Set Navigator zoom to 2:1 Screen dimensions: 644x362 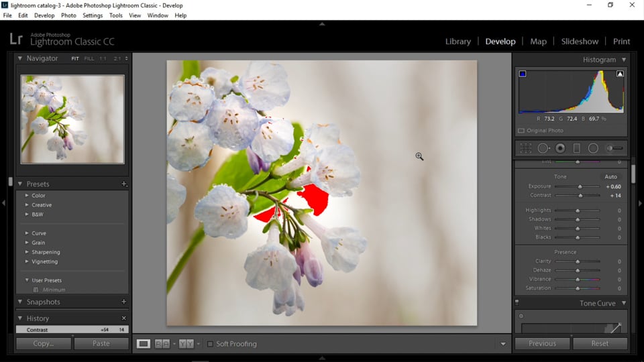(x=117, y=59)
